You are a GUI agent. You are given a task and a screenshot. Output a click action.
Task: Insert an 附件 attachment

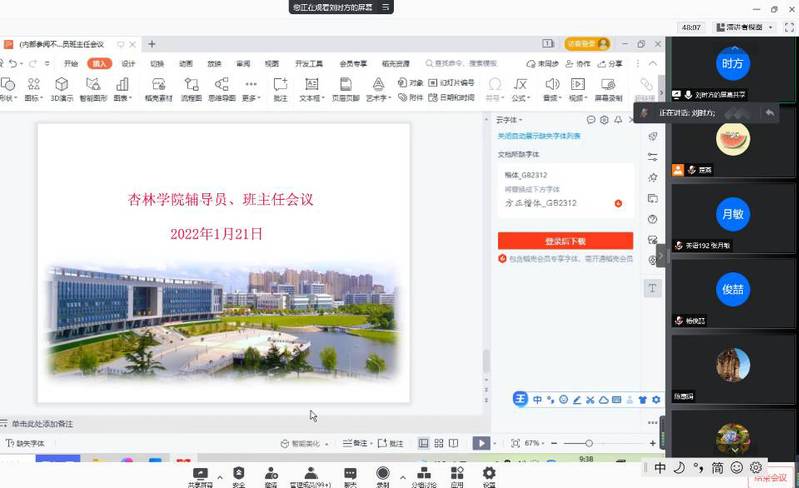pos(411,97)
